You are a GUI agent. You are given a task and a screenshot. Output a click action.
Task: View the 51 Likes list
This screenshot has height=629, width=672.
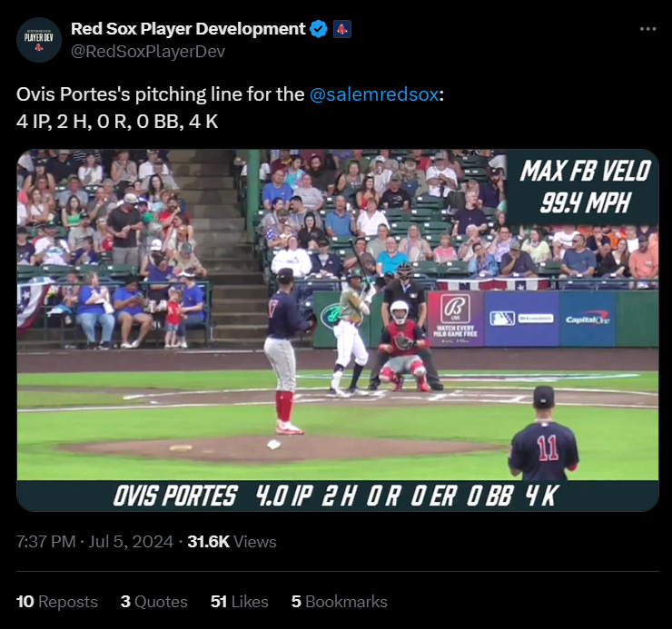(x=239, y=602)
